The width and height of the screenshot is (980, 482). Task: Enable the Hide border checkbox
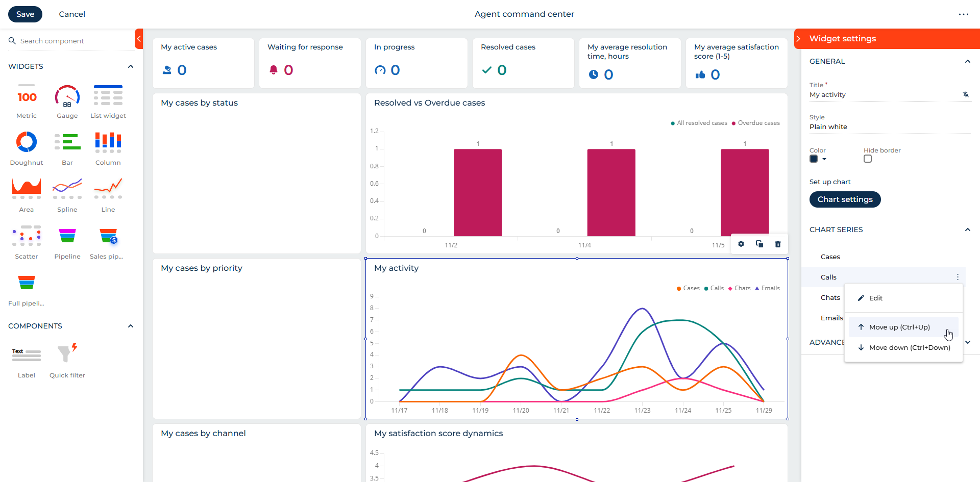click(868, 159)
